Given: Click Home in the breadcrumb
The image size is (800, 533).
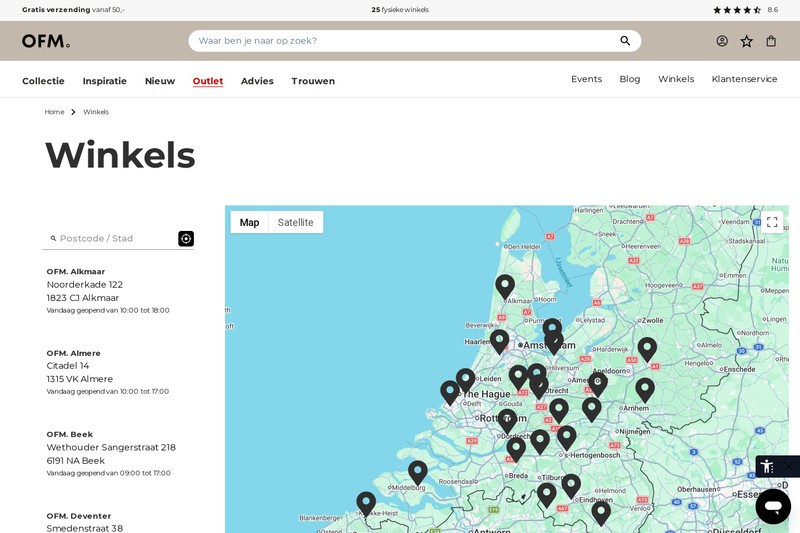Looking at the screenshot, I should click(54, 112).
